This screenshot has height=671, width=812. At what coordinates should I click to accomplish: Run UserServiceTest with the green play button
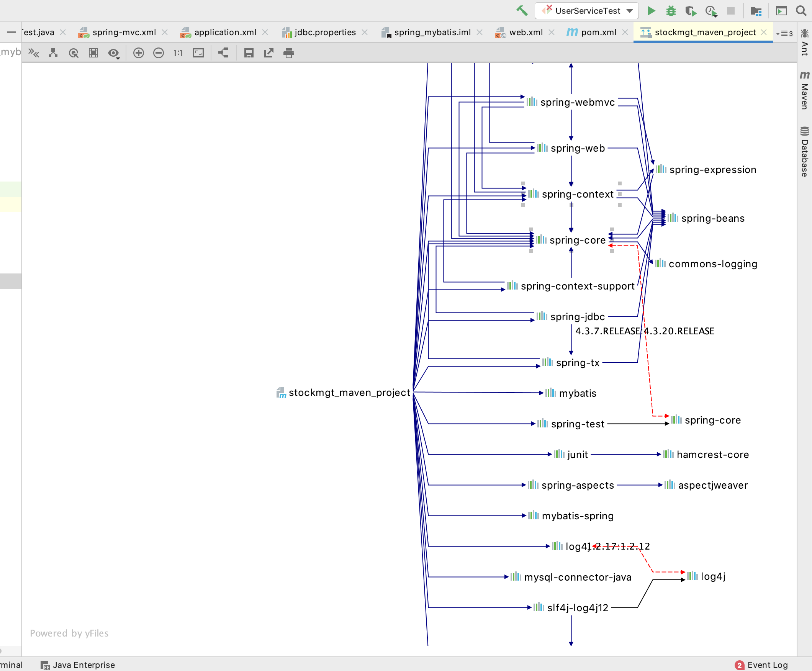pos(651,11)
